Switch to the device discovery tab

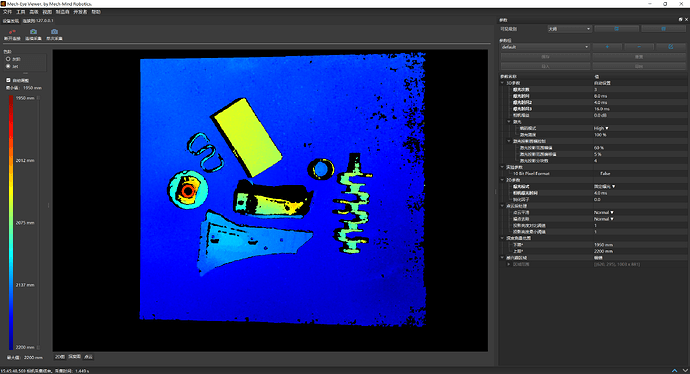11,21
